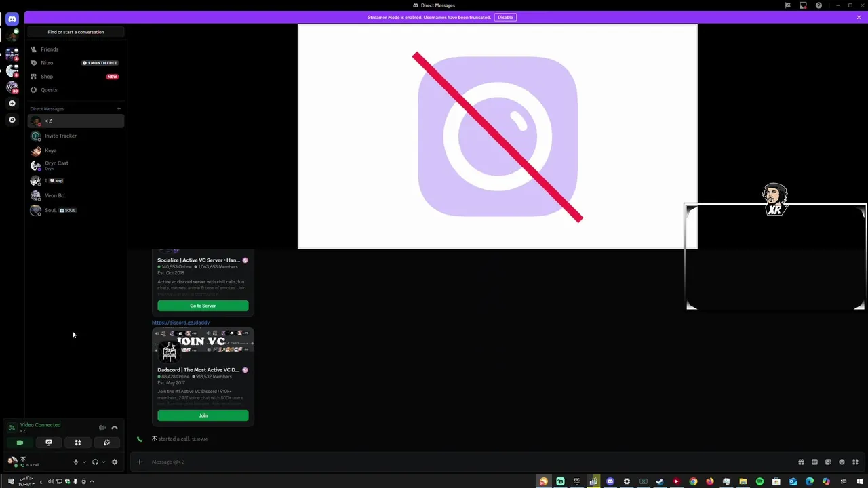The height and width of the screenshot is (488, 868).
Task: Click user avatar in user panel
Action: pyautogui.click(x=13, y=461)
